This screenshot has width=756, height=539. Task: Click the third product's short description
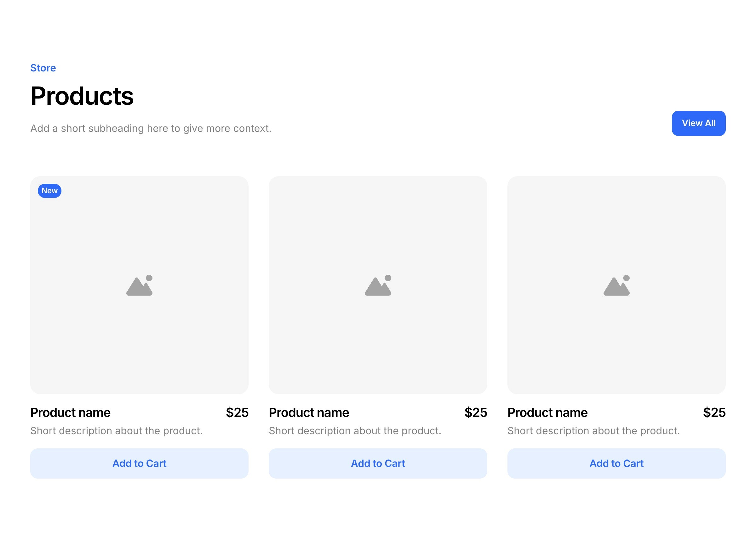(593, 431)
